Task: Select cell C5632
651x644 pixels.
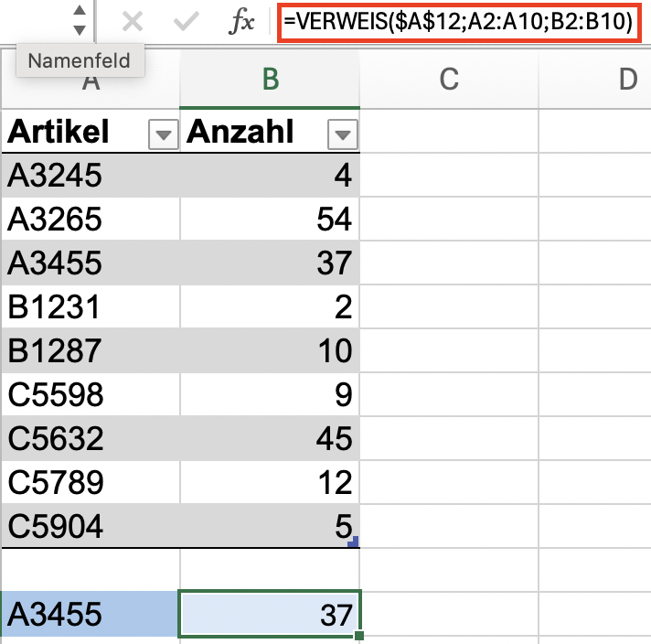Action: tap(91, 438)
